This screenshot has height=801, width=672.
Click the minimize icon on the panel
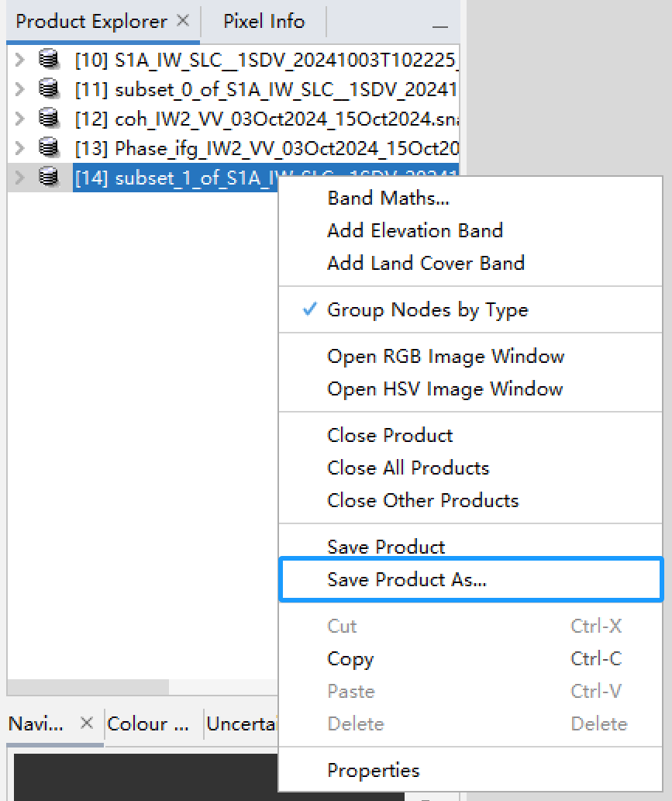click(x=440, y=26)
